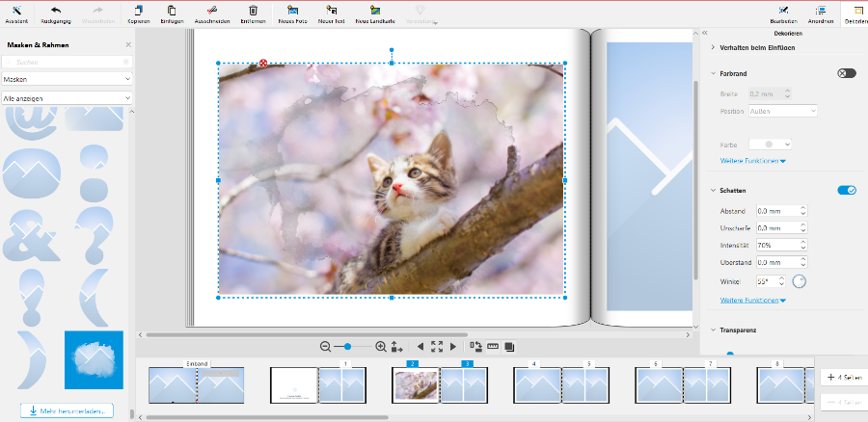Toggle the ruler display icon
This screenshot has width=868, height=422.
(492, 346)
